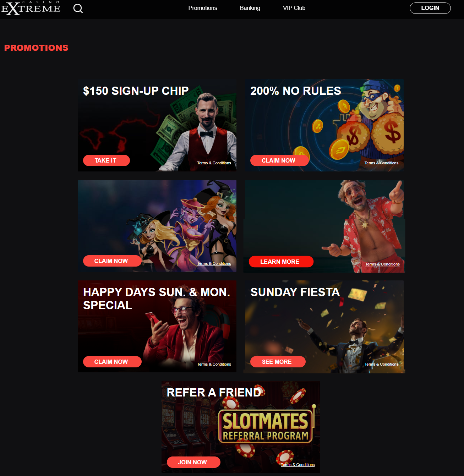This screenshot has height=476, width=464.
Task: Open the search magnifier icon
Action: pos(78,9)
